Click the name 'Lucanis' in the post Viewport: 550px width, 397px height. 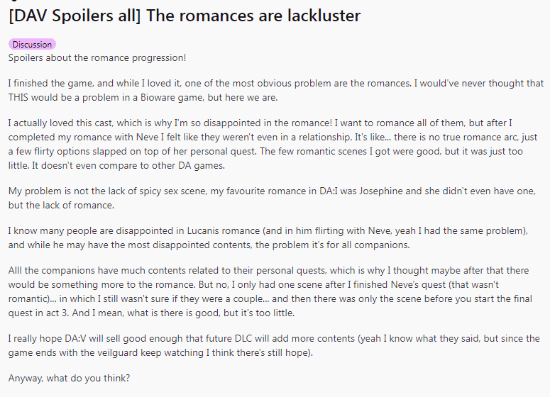pyautogui.click(x=203, y=231)
